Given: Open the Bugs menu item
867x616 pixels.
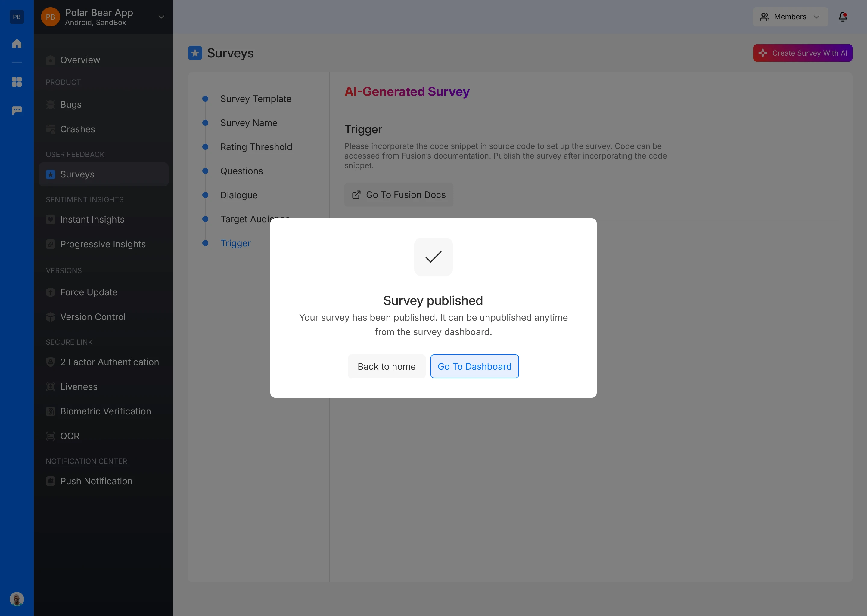Looking at the screenshot, I should point(71,104).
